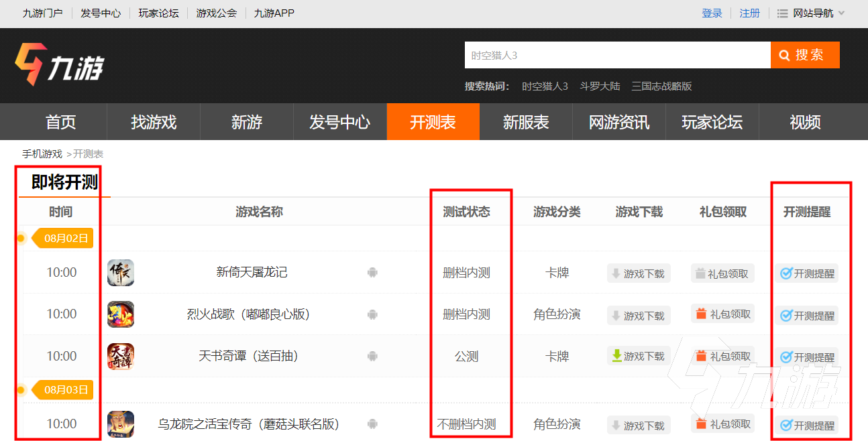Click 角色扮演 category for 乌龙院之活宝传奇
The height and width of the screenshot is (441, 868).
tap(557, 424)
